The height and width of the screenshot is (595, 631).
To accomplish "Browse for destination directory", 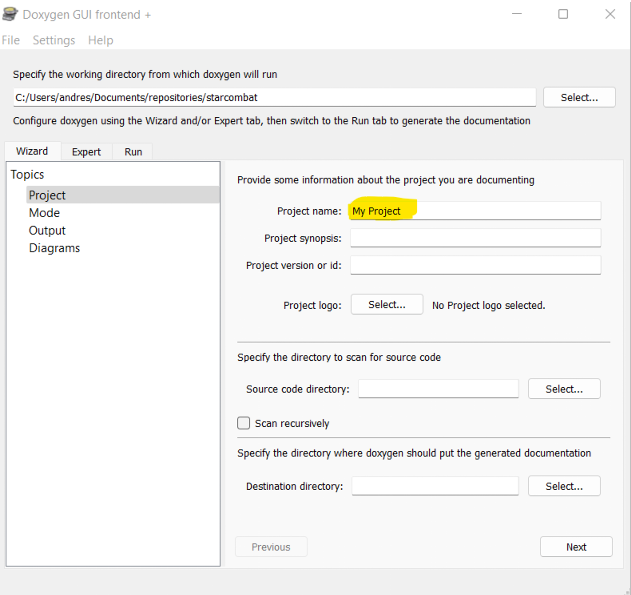I will pos(564,486).
